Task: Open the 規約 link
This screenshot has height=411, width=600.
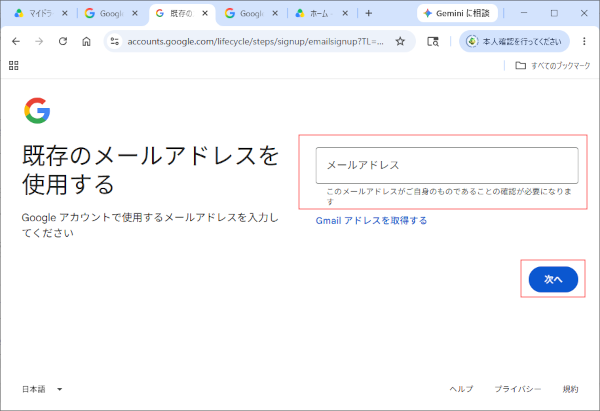Action: (x=570, y=389)
